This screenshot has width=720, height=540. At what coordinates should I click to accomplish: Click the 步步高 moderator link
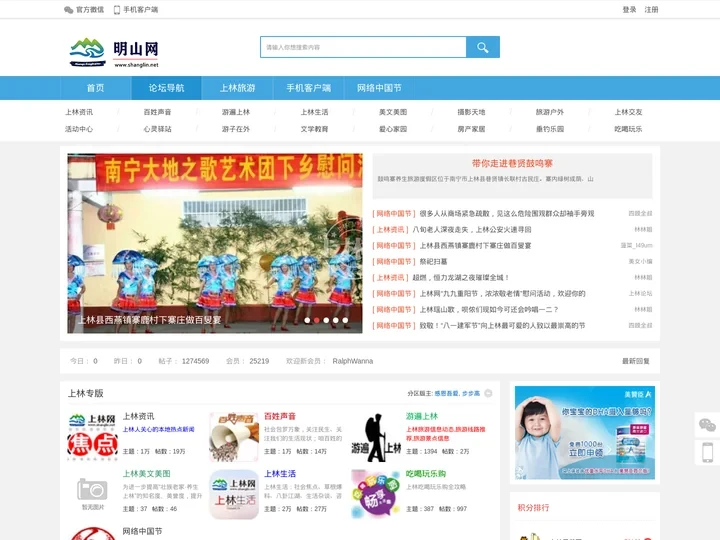(471, 394)
